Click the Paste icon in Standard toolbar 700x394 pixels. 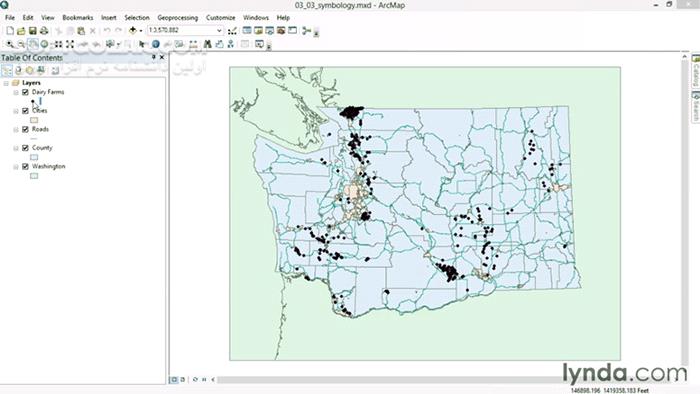point(81,31)
